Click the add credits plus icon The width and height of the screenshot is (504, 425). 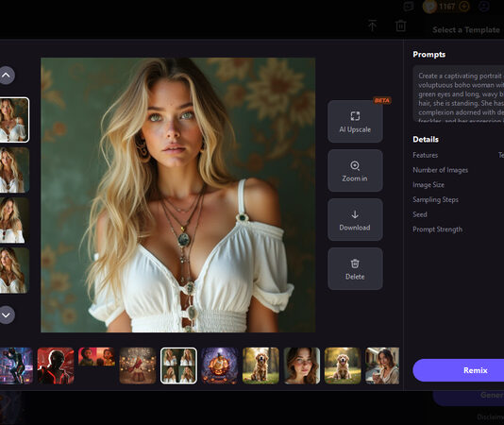coord(463,6)
